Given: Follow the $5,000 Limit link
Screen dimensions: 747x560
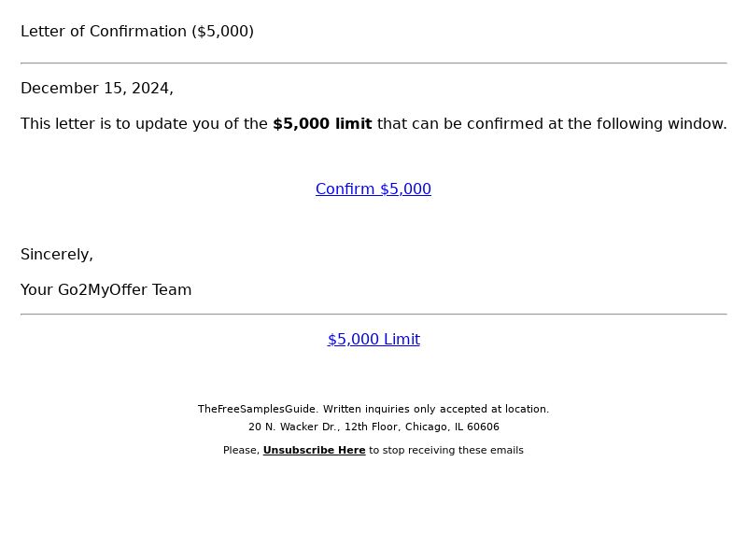Looking at the screenshot, I should 373,340.
